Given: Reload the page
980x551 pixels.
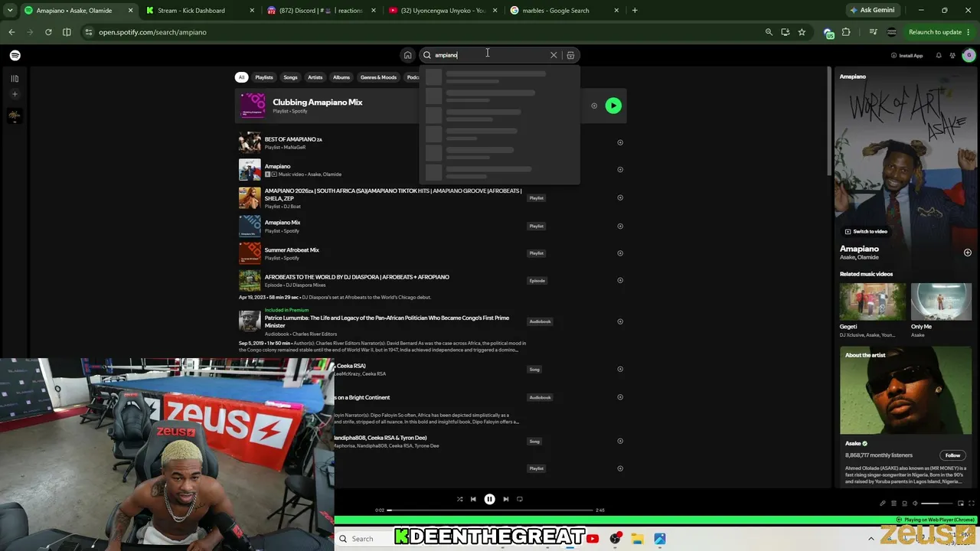Looking at the screenshot, I should [x=48, y=32].
